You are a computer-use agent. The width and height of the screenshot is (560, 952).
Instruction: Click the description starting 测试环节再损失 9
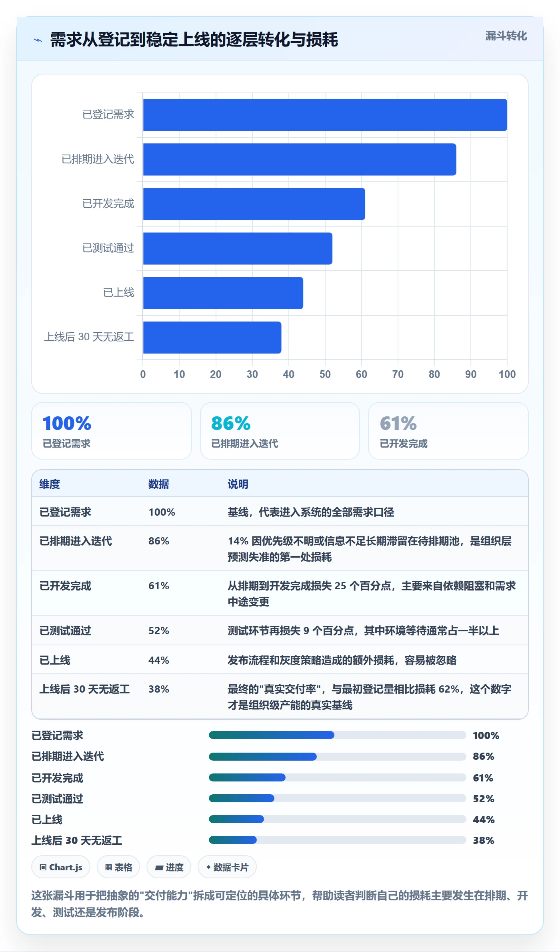coord(363,631)
